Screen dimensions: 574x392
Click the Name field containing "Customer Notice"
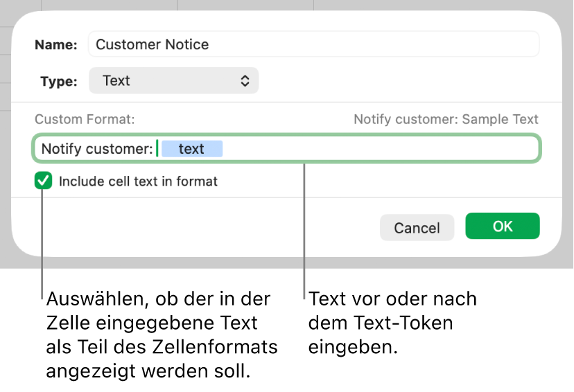313,44
